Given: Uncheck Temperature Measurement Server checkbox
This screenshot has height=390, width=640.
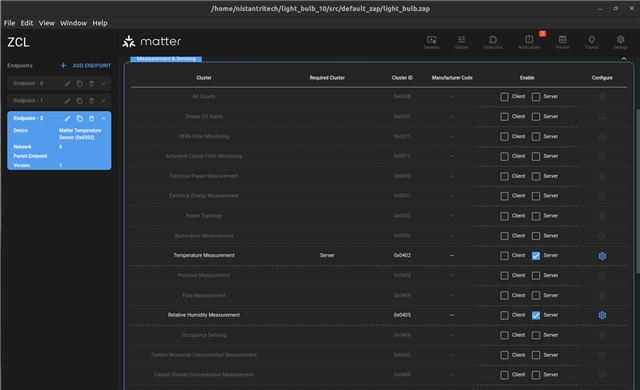Looking at the screenshot, I should click(x=536, y=256).
